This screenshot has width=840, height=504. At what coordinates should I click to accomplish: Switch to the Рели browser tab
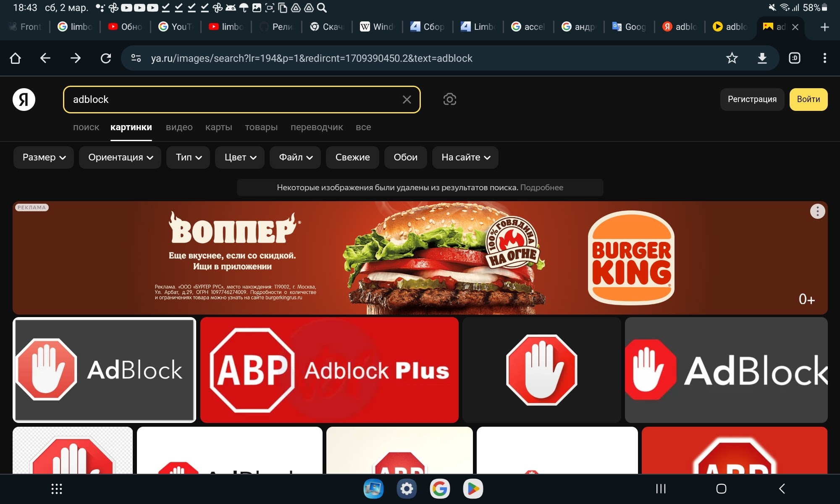pyautogui.click(x=277, y=27)
